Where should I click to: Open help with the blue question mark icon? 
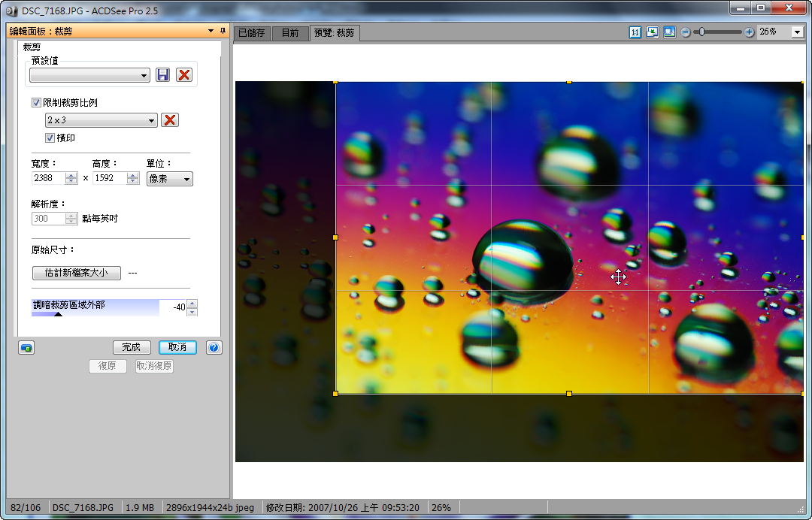(x=214, y=347)
